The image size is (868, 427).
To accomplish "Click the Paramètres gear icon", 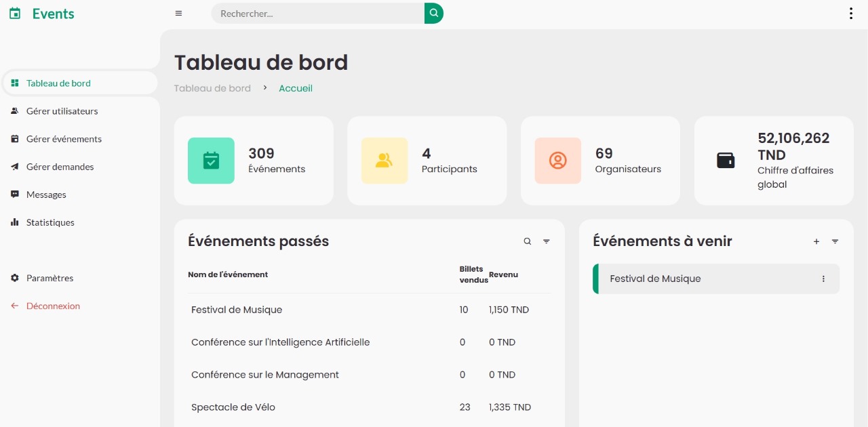I will tap(15, 278).
